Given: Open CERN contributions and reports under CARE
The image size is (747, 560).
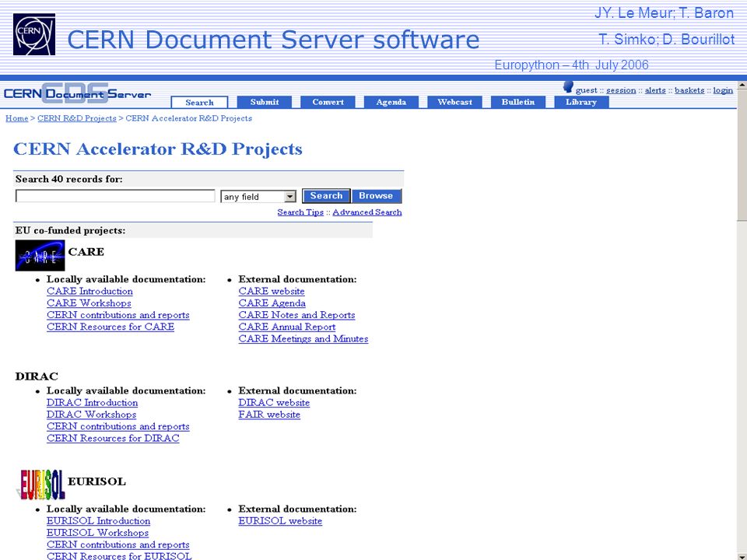Looking at the screenshot, I should tap(118, 315).
